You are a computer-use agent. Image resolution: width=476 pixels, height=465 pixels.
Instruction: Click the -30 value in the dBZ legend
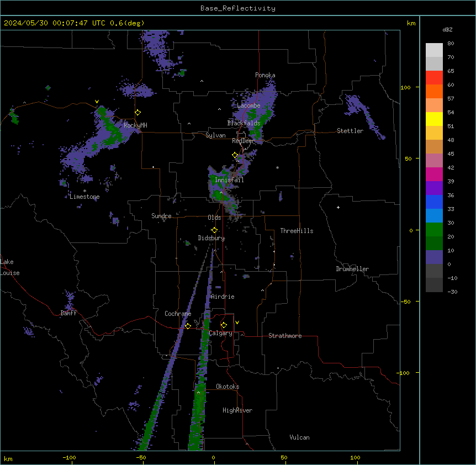[x=452, y=292]
